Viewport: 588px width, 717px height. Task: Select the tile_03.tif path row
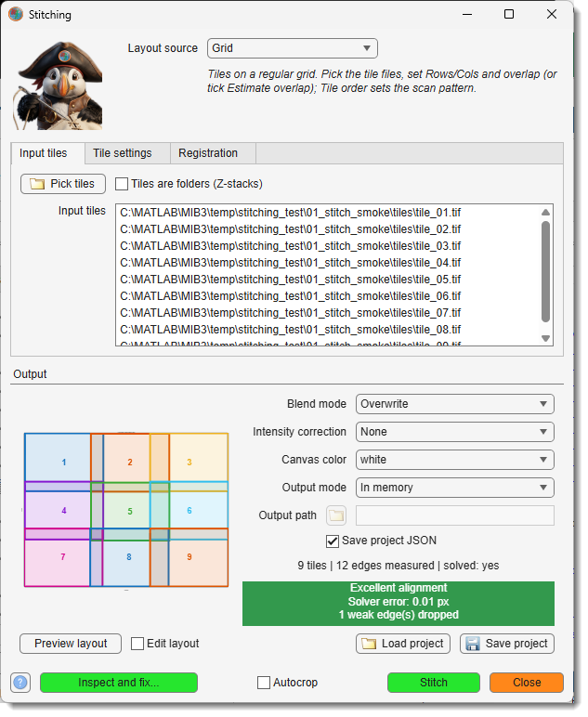tap(293, 248)
